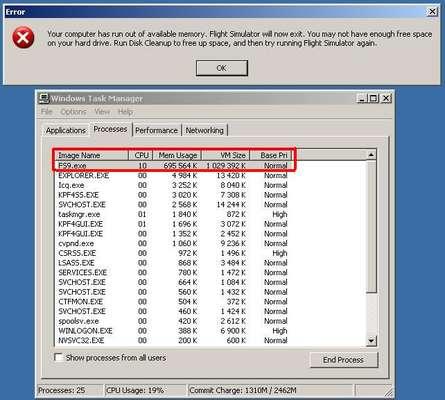Maximize the Windows Task Manager window
This screenshot has width=445, height=400.
(373, 98)
